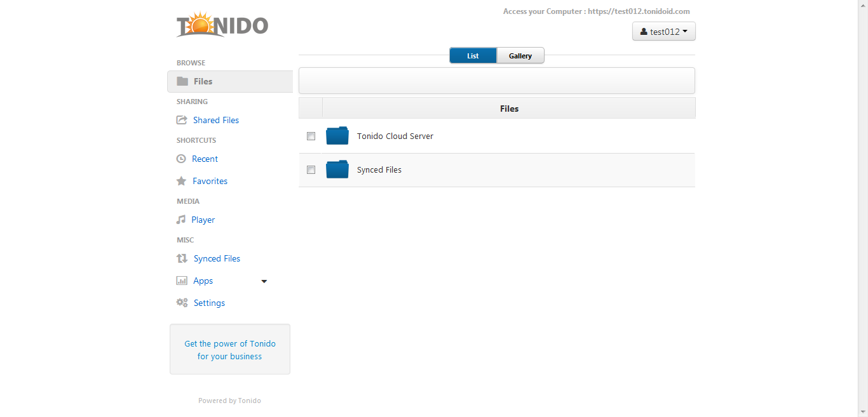Image resolution: width=868 pixels, height=417 pixels.
Task: Click the Tonido Cloud Server folder icon
Action: (x=337, y=136)
